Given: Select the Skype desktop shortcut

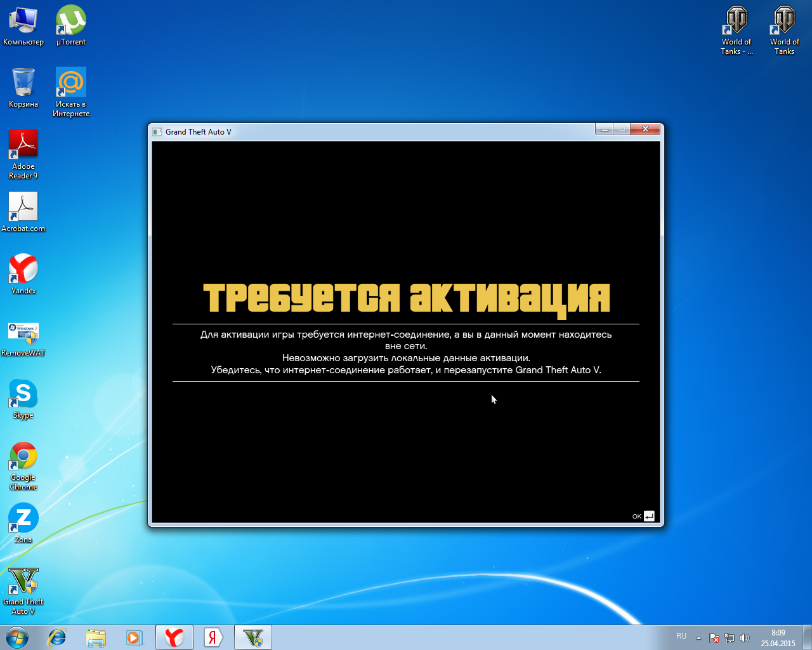Looking at the screenshot, I should [x=23, y=399].
